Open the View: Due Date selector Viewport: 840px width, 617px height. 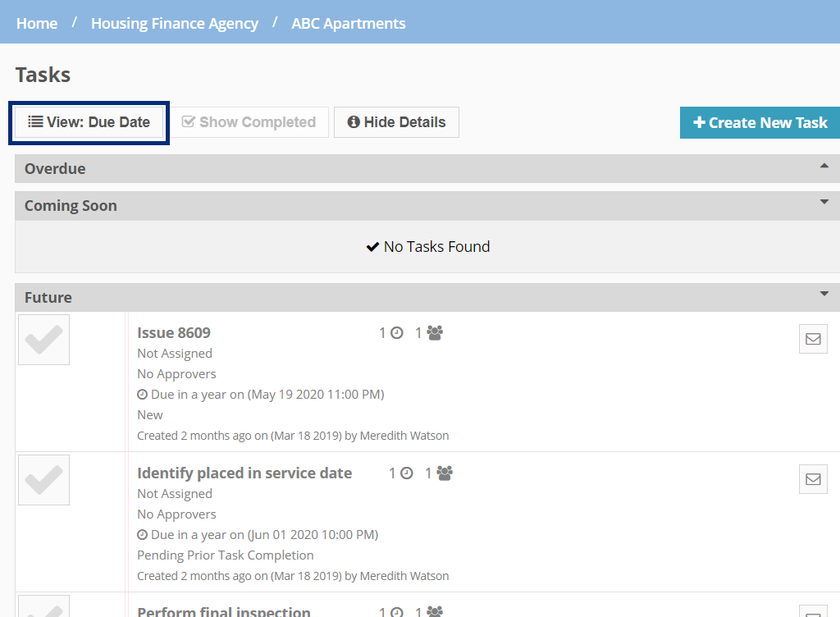(89, 122)
